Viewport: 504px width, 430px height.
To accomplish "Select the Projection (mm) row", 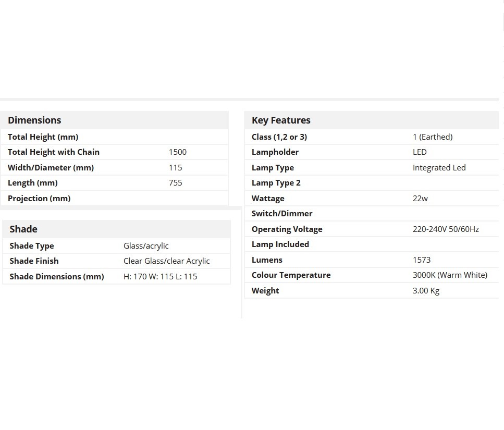I will pos(115,198).
